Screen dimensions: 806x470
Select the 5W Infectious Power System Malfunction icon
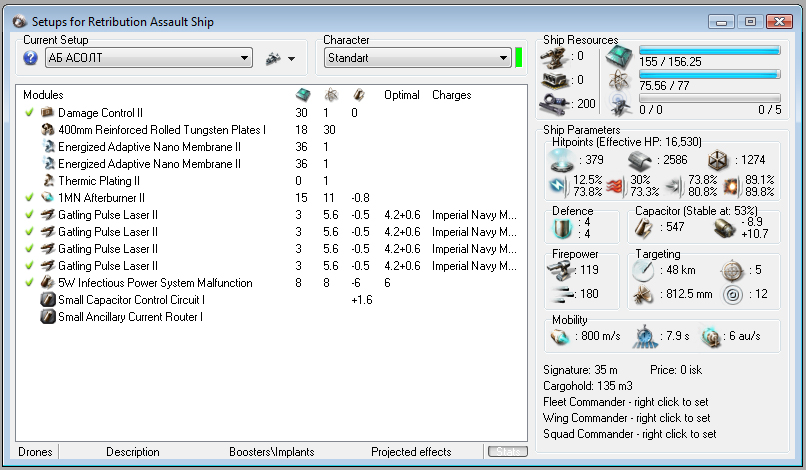[x=47, y=282]
